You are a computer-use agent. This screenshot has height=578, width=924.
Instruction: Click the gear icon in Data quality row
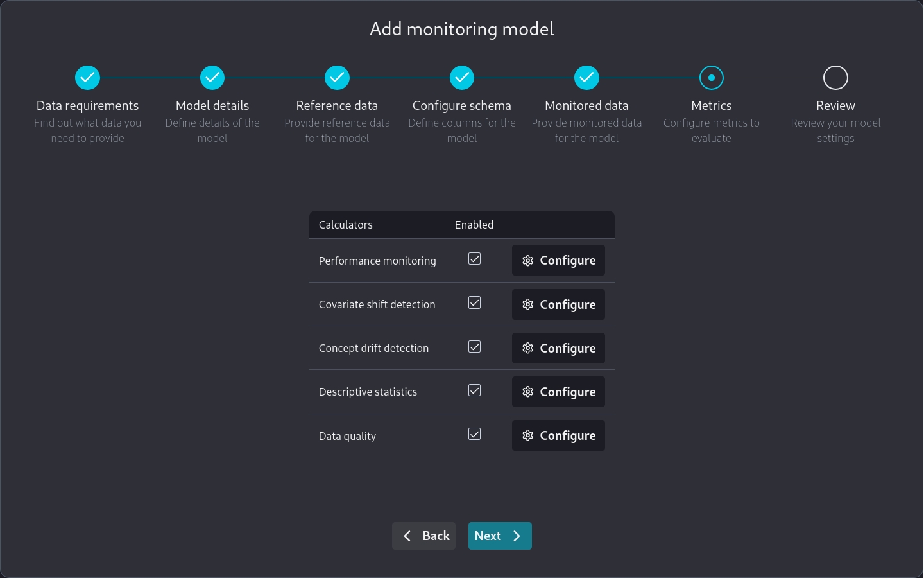point(527,435)
